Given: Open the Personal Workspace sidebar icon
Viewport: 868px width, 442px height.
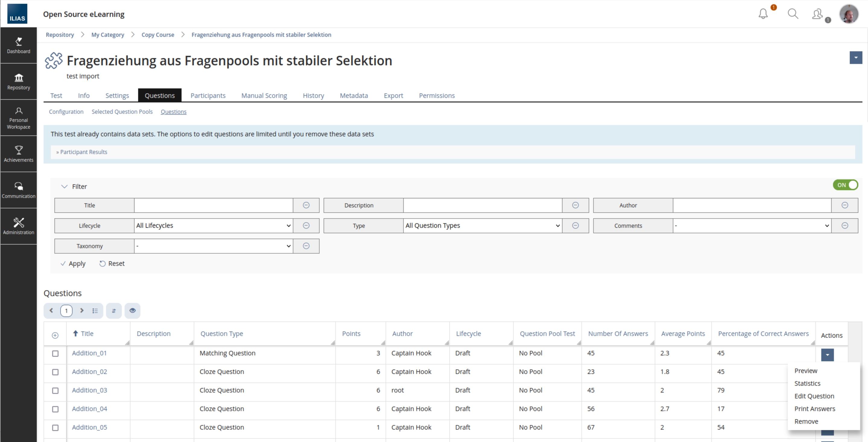Looking at the screenshot, I should [x=18, y=117].
